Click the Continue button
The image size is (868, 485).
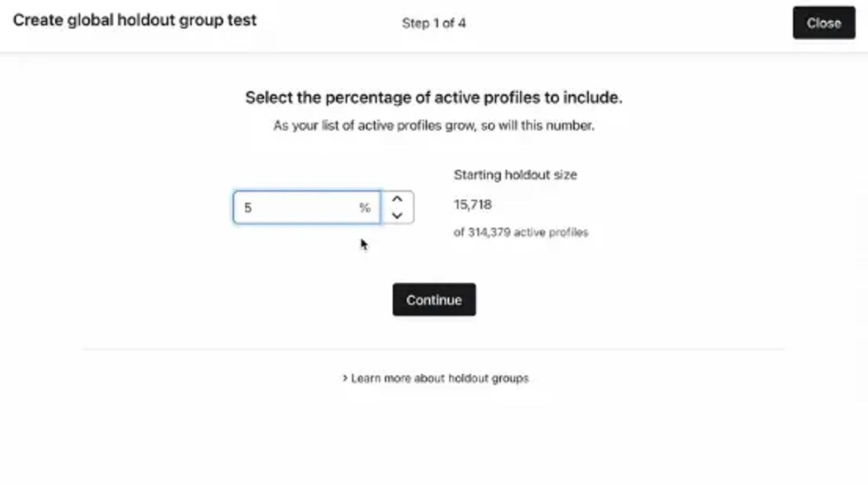[434, 299]
